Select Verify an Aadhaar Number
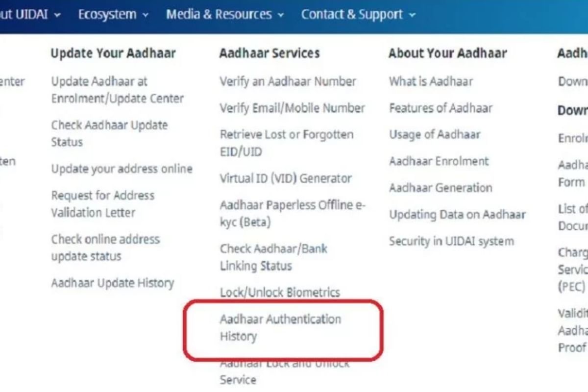 click(288, 81)
